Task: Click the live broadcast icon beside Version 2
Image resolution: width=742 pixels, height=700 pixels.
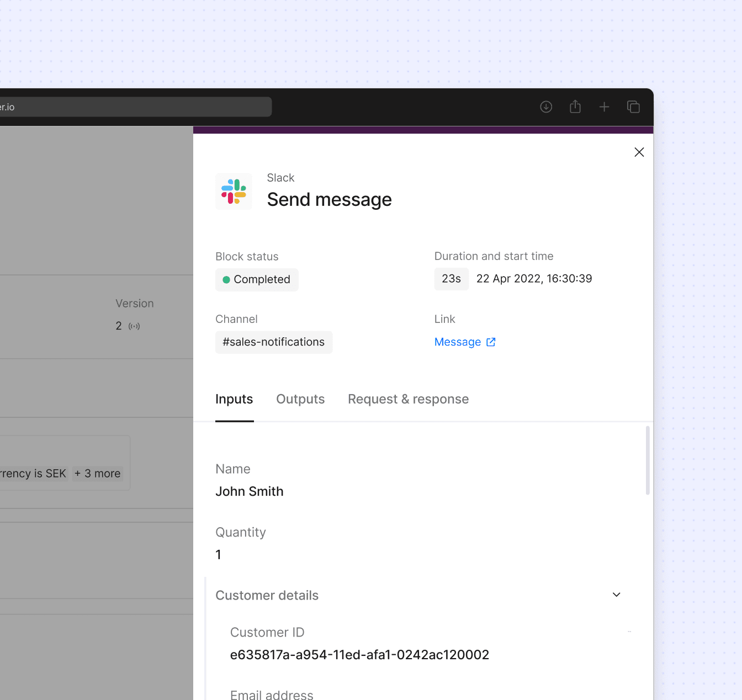Action: click(x=134, y=326)
